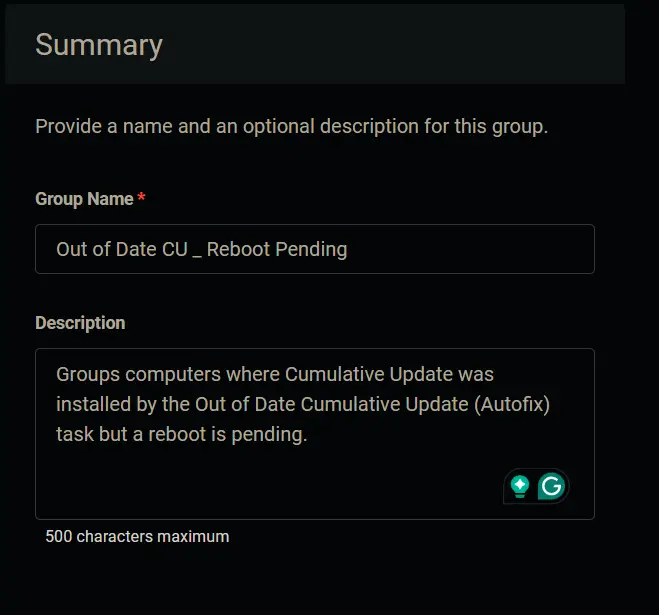Click inside the Description text area
The height and width of the screenshot is (615, 659).
tap(315, 434)
